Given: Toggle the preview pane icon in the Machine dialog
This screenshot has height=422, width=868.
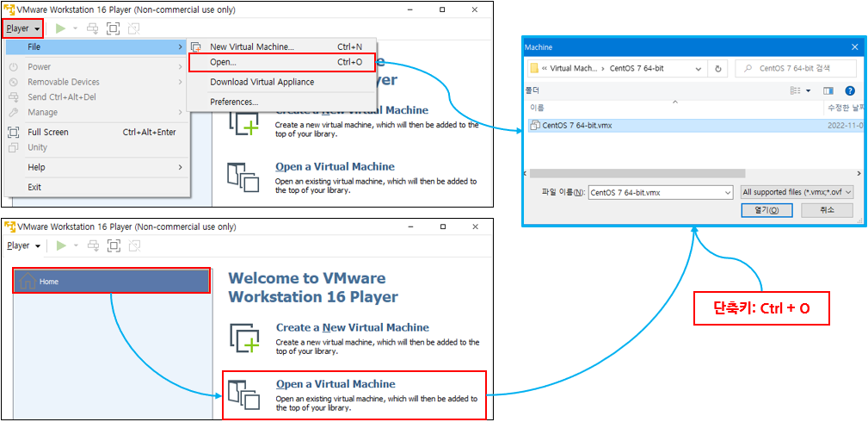Looking at the screenshot, I should pyautogui.click(x=828, y=90).
